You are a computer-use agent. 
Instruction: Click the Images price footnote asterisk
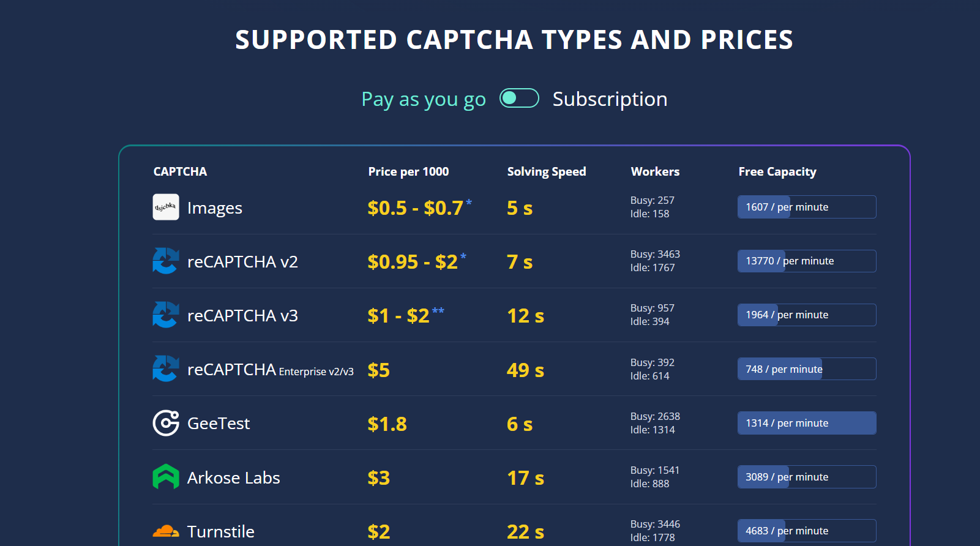(x=469, y=202)
